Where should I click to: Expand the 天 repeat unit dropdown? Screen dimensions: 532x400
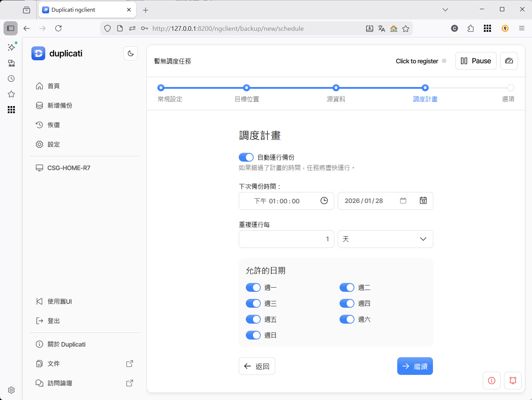(385, 239)
